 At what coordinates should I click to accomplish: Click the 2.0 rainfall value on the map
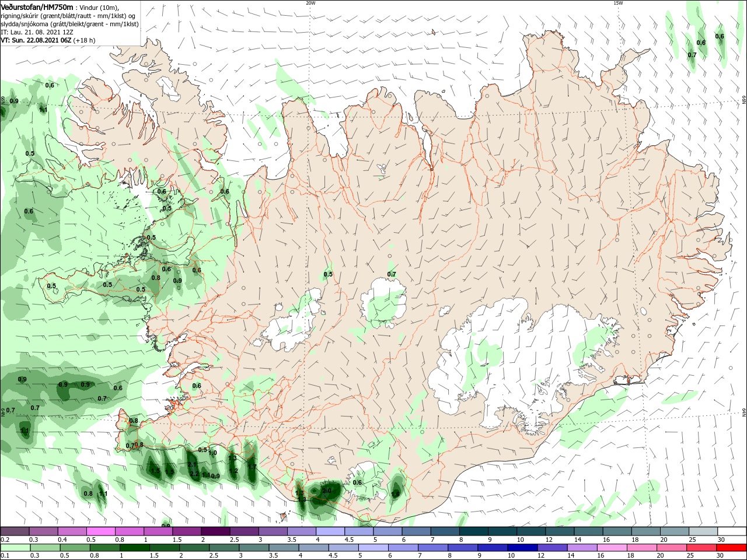(327, 491)
